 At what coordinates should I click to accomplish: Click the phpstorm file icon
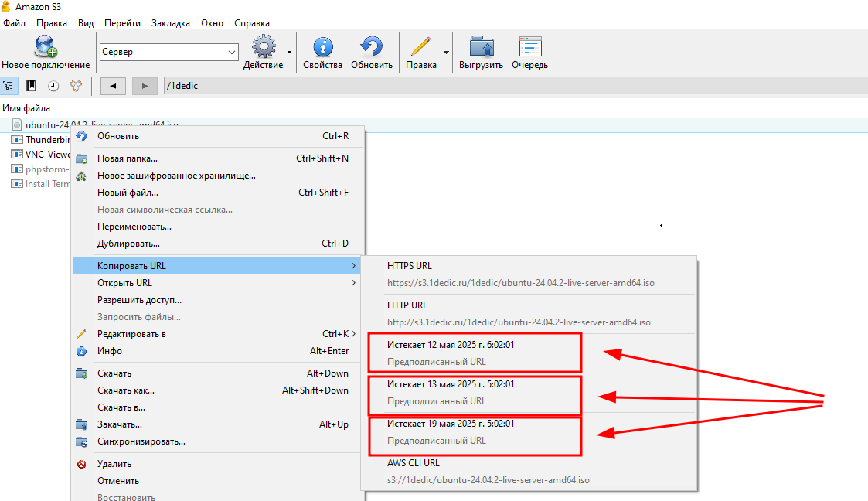click(17, 169)
